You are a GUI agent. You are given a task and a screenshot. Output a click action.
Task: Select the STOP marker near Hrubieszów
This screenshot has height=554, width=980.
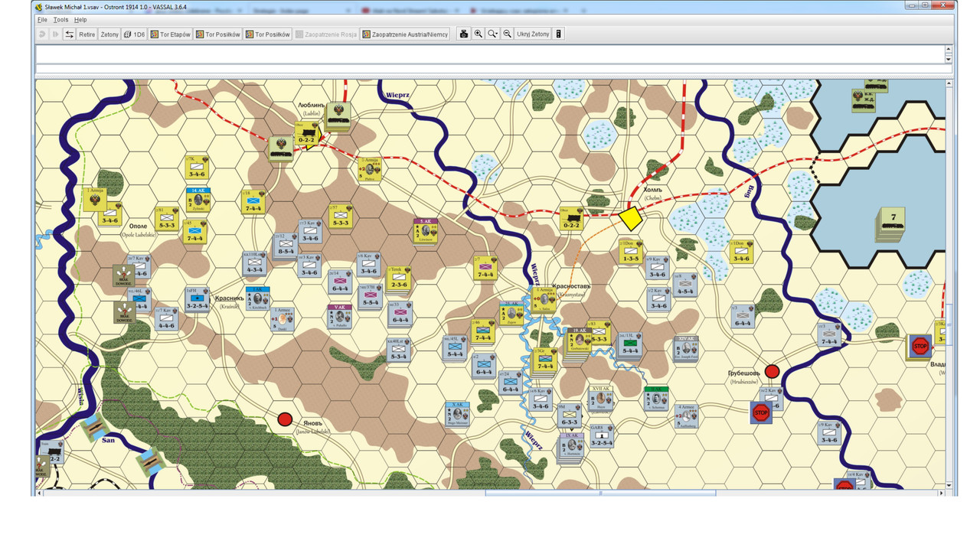760,413
